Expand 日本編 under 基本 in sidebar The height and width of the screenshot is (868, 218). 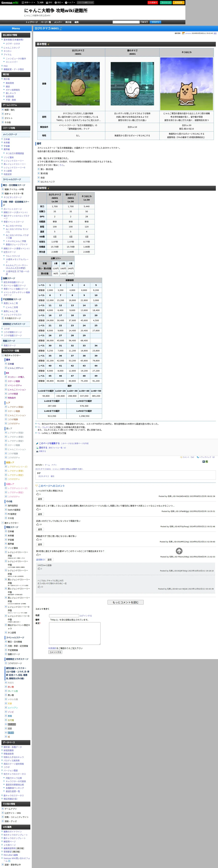(x=6, y=364)
